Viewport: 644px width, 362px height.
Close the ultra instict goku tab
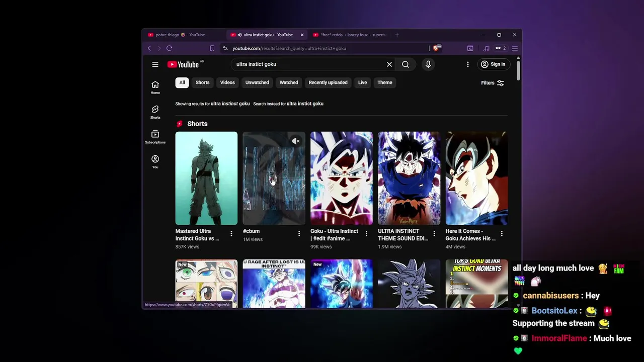pos(302,35)
